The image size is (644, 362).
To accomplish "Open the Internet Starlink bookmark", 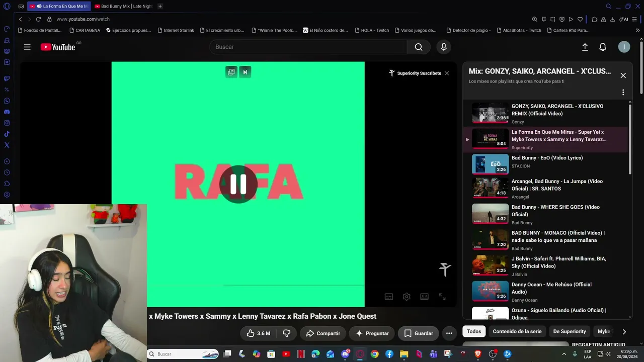I will pos(175,30).
